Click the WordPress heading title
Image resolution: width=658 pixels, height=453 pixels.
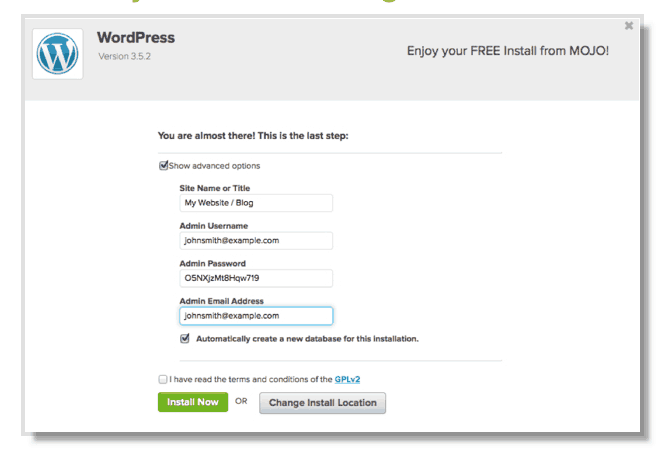coord(136,37)
